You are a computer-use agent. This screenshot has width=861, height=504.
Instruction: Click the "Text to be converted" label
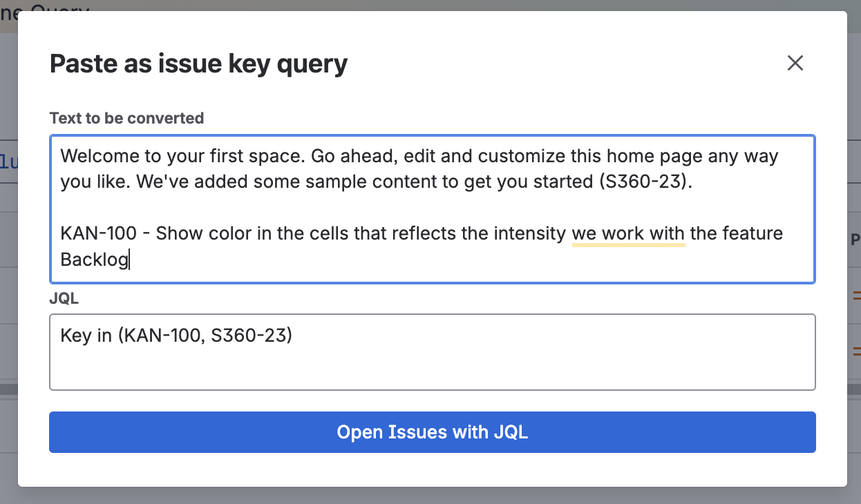pos(126,118)
